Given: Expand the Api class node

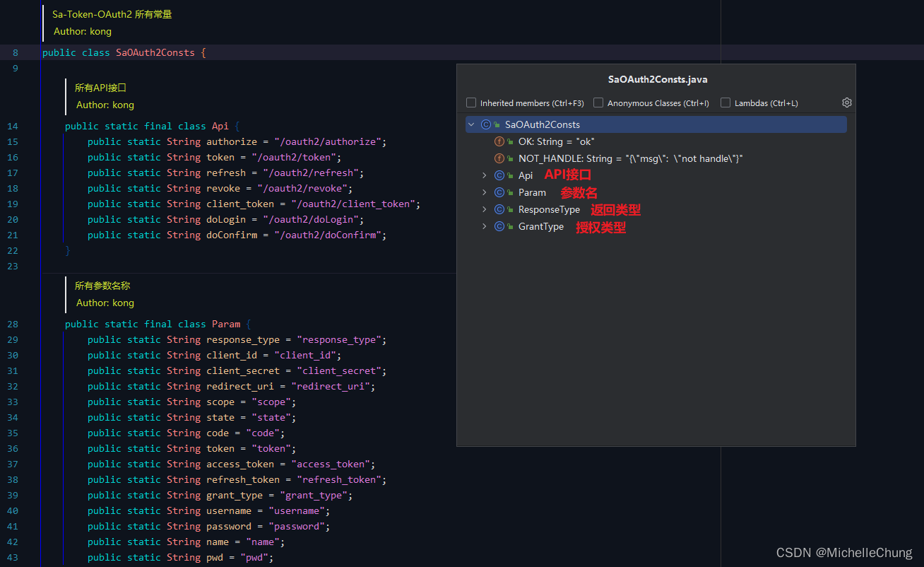Looking at the screenshot, I should (x=485, y=175).
